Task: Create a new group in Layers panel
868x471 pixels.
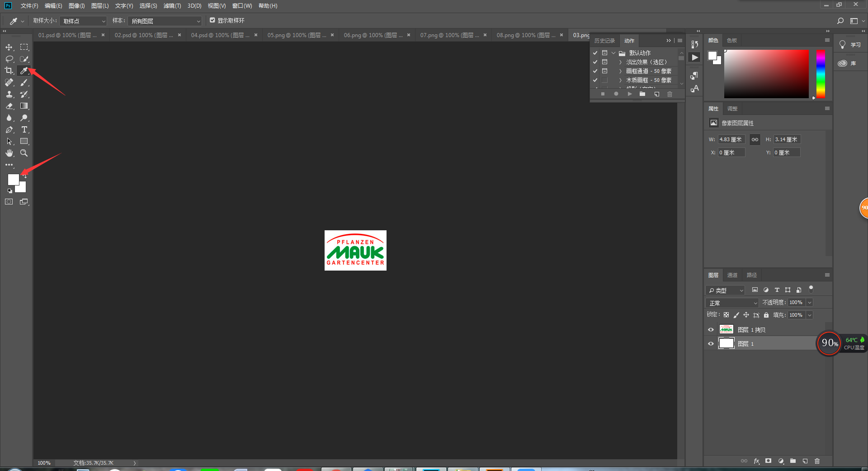Action: (793, 461)
